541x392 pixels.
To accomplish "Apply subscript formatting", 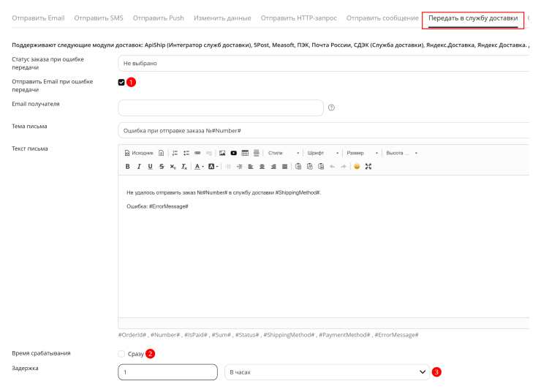I will coord(173,166).
